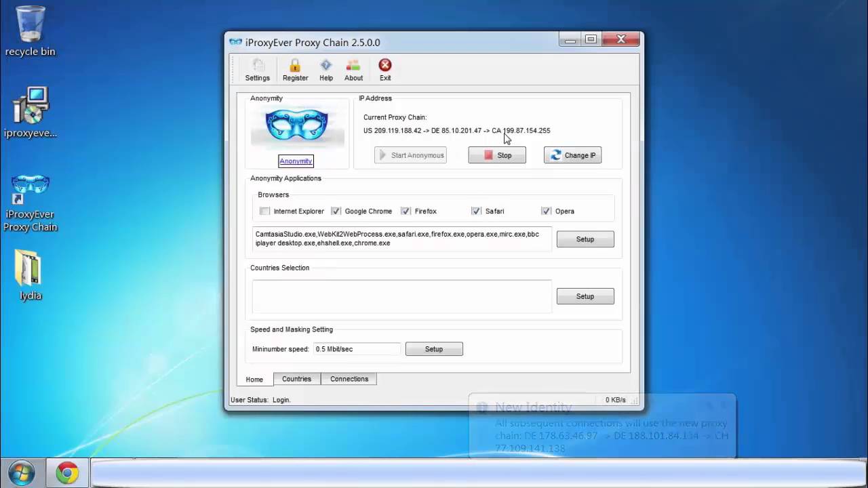Uncheck the Safari checkbox

[x=476, y=211]
